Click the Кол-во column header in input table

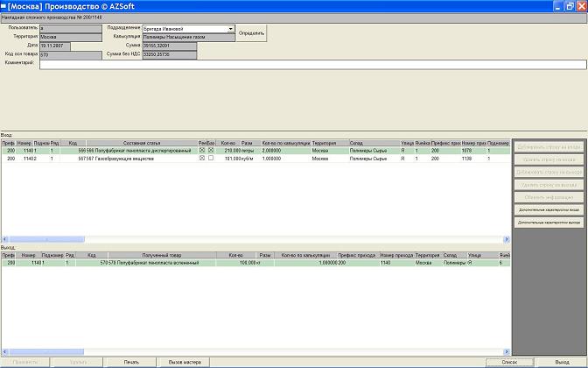[x=228, y=143]
